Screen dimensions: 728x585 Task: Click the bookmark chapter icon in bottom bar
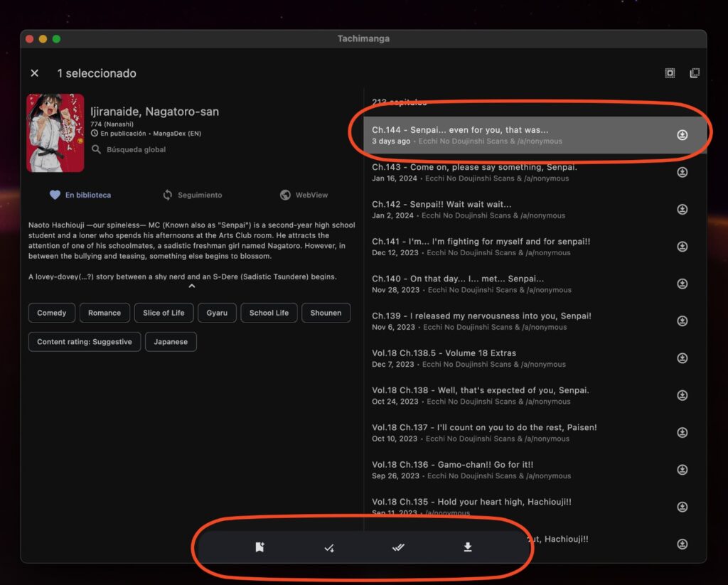click(x=259, y=547)
